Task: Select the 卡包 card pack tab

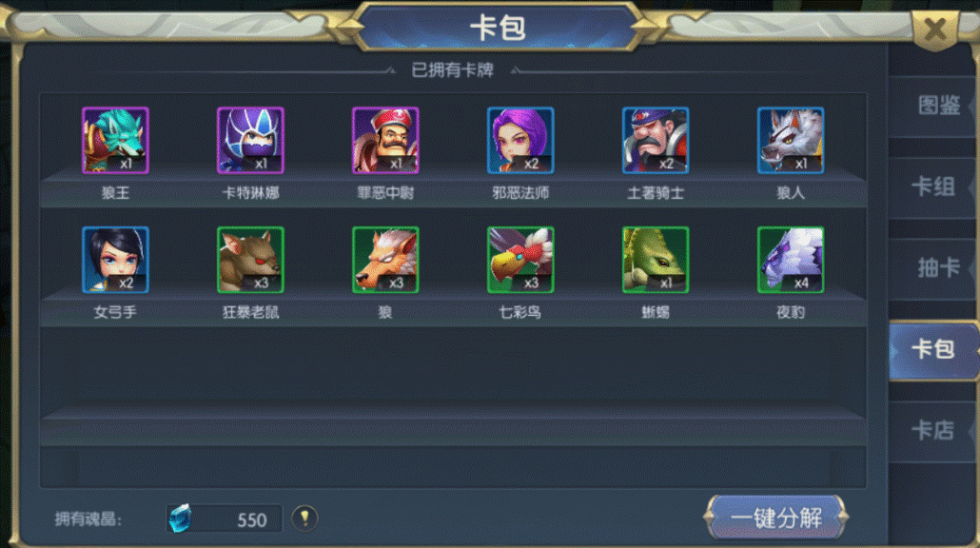Action: pyautogui.click(x=933, y=350)
